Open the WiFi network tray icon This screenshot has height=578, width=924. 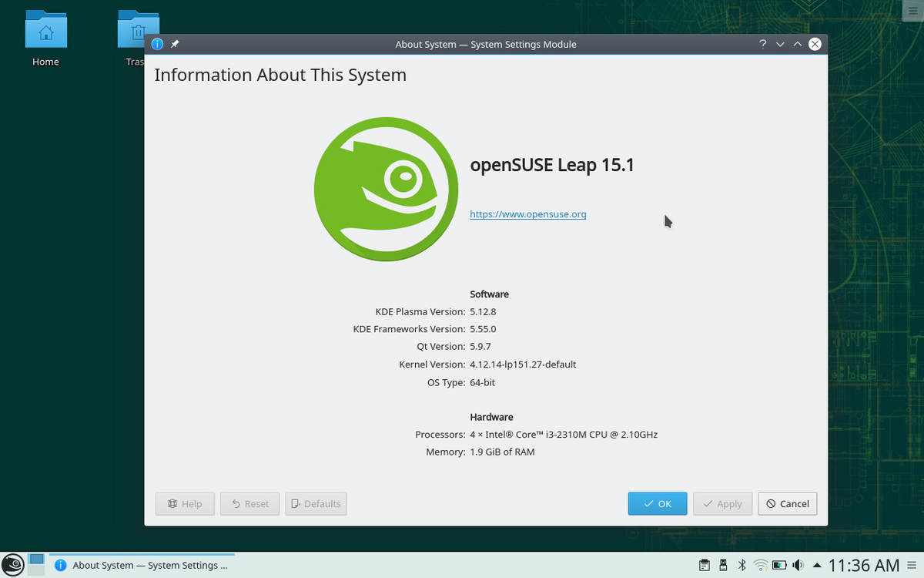[761, 565]
